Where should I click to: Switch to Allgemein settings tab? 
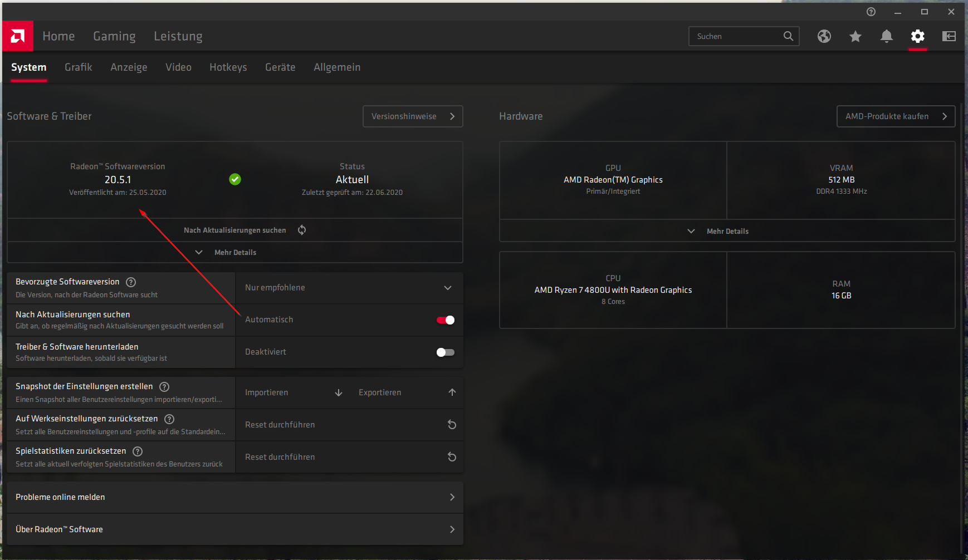(x=337, y=67)
